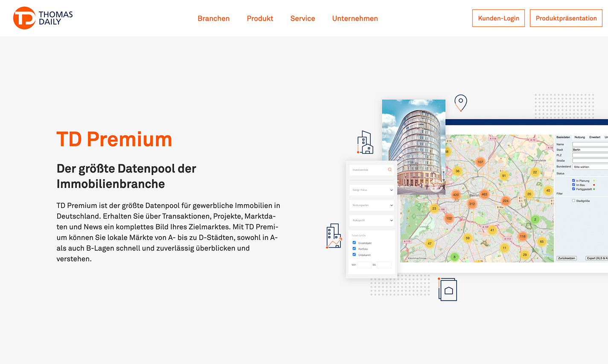Open the Unternehmen menu
This screenshot has height=364, width=608.
[355, 18]
